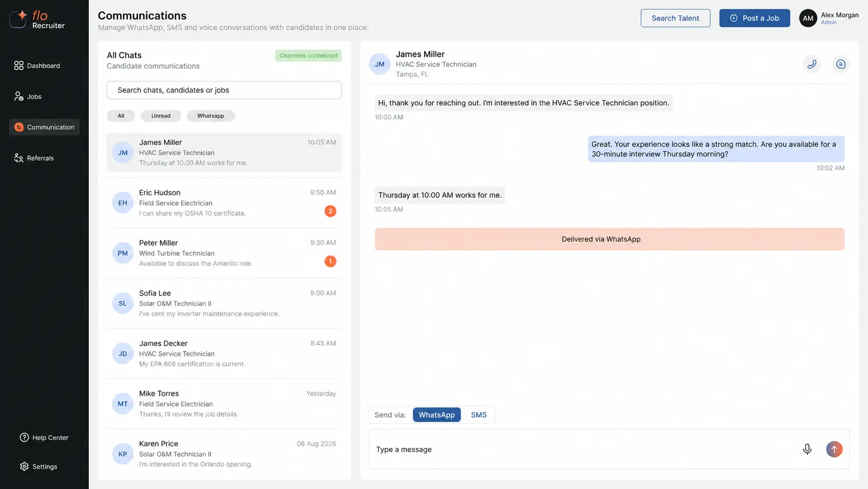The width and height of the screenshot is (868, 489).
Task: Start a voice call with James Miller
Action: pos(812,64)
